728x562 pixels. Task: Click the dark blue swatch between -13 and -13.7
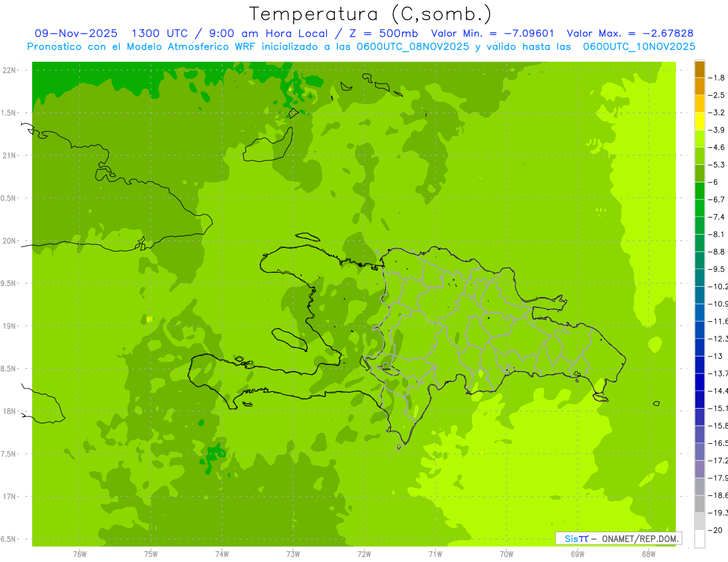point(699,365)
